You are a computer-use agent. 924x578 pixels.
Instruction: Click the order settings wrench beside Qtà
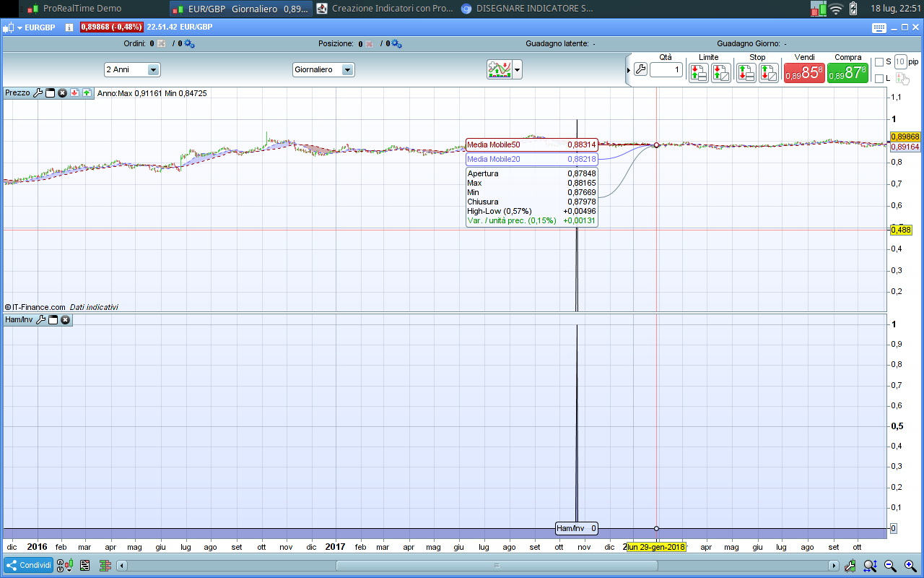(640, 70)
